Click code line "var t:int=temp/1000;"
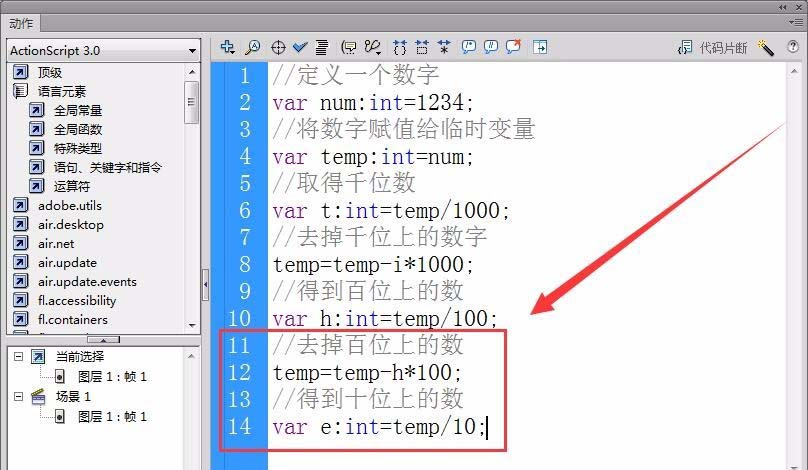 pos(392,211)
